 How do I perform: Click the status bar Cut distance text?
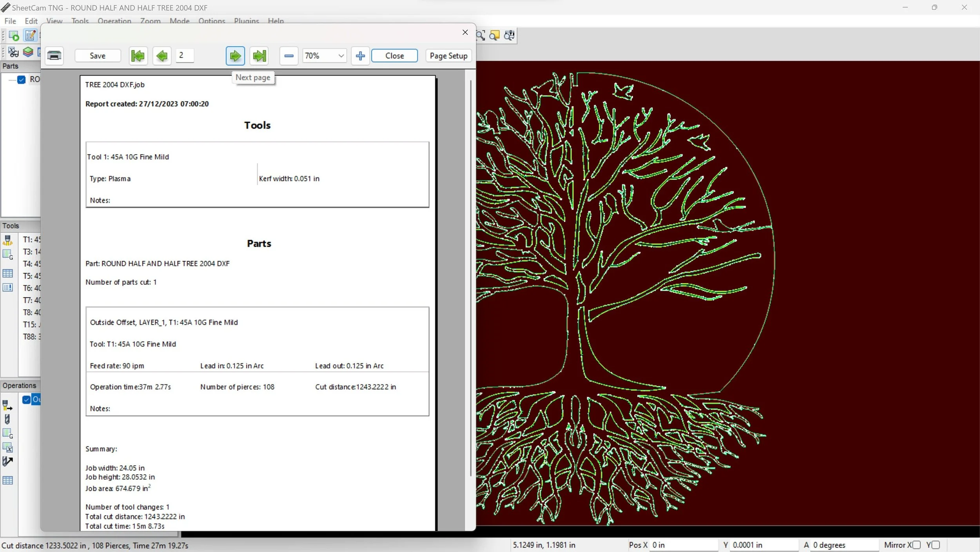[95, 546]
